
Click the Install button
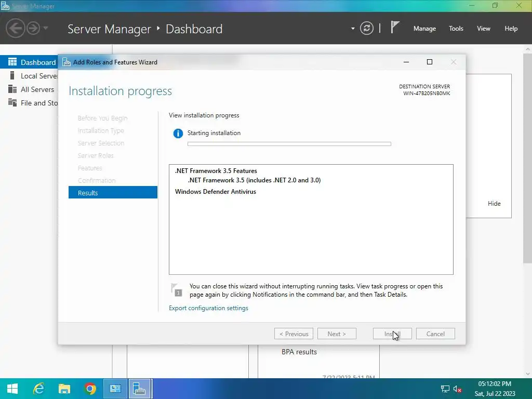click(x=392, y=334)
